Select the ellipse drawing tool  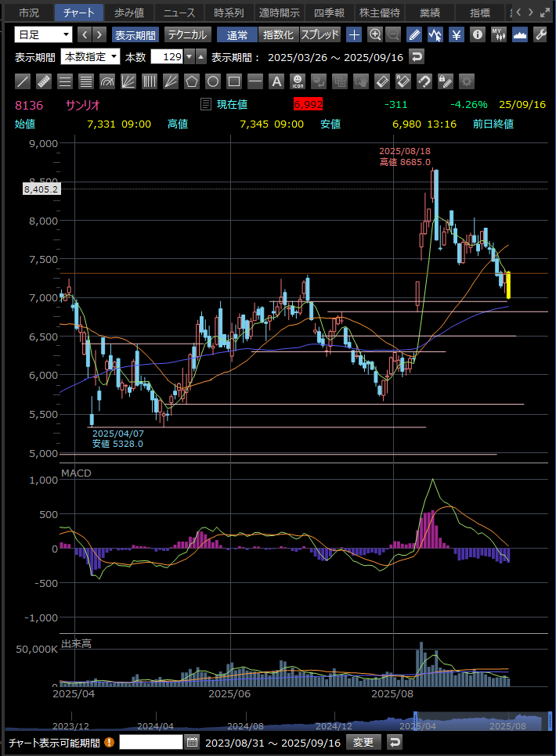click(213, 81)
